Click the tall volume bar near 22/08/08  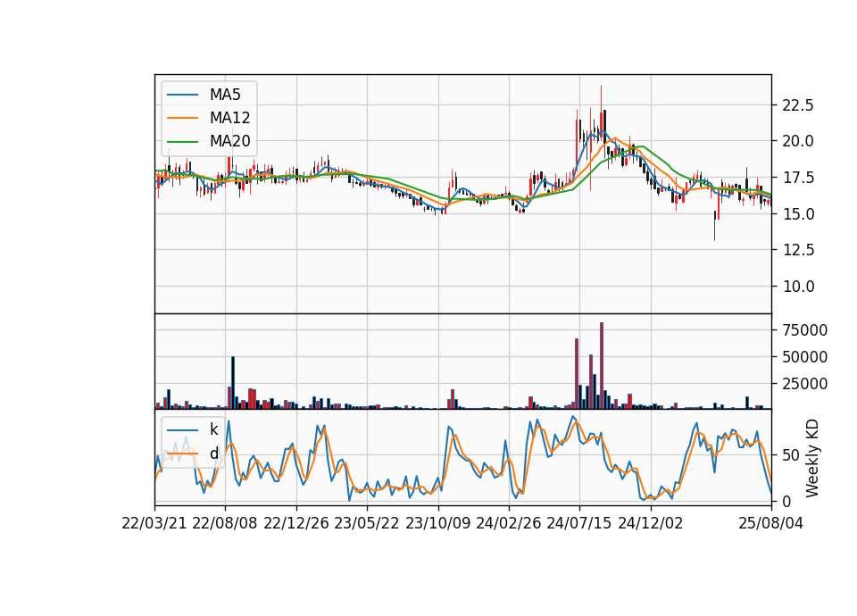coord(233,383)
